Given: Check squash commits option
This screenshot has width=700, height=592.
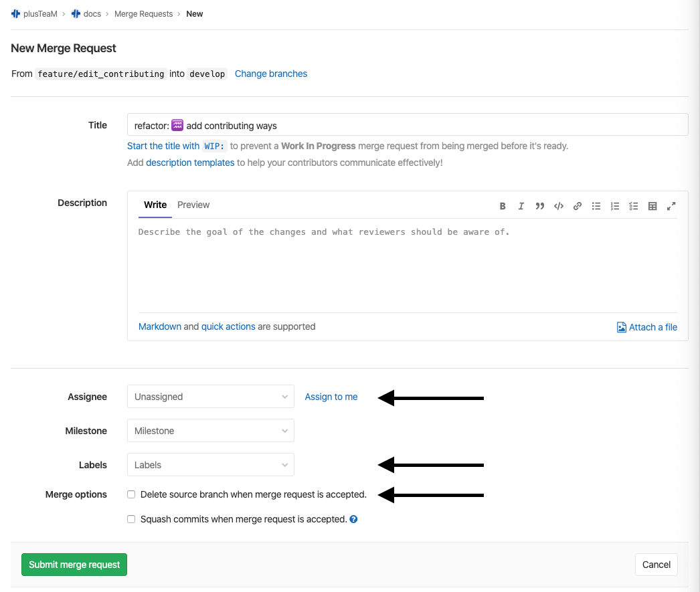Looking at the screenshot, I should pyautogui.click(x=132, y=519).
